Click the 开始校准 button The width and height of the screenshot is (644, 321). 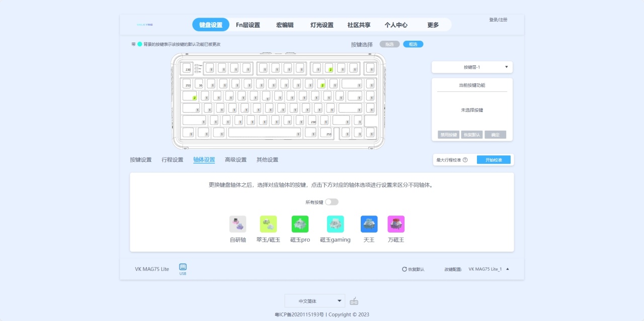point(494,160)
